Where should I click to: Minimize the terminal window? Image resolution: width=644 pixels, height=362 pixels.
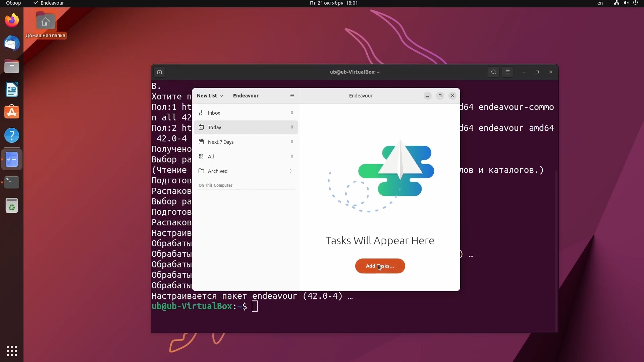524,72
